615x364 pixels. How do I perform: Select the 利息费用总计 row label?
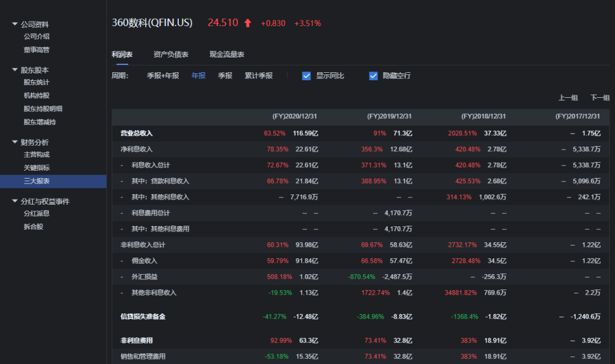[x=150, y=213]
